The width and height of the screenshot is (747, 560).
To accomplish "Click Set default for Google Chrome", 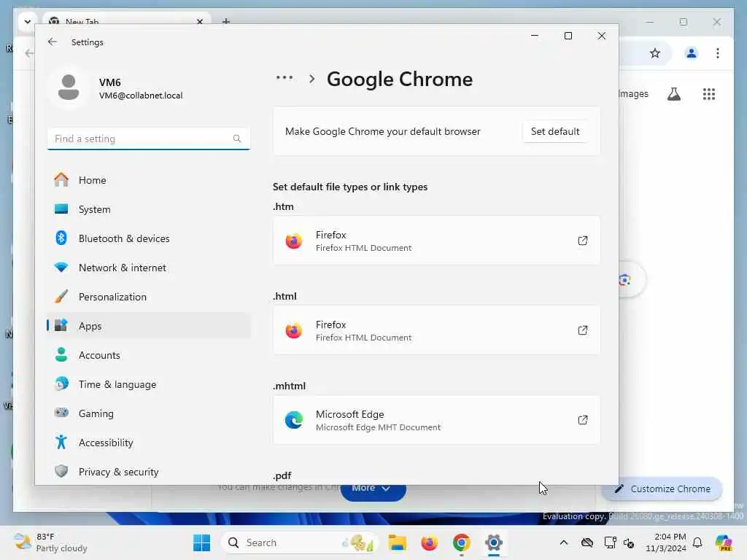I will [x=555, y=131].
